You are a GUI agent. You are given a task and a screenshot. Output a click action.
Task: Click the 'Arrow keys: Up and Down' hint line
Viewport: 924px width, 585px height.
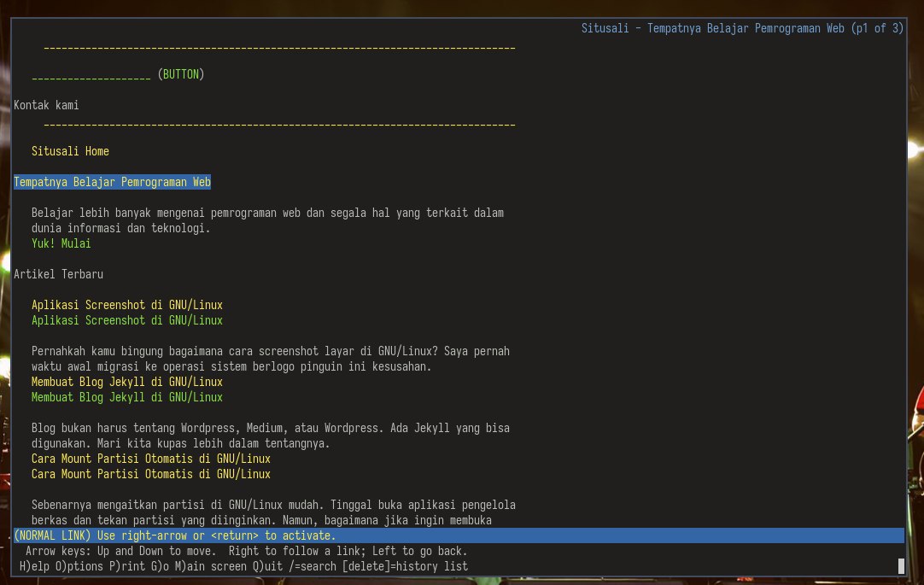(246, 551)
